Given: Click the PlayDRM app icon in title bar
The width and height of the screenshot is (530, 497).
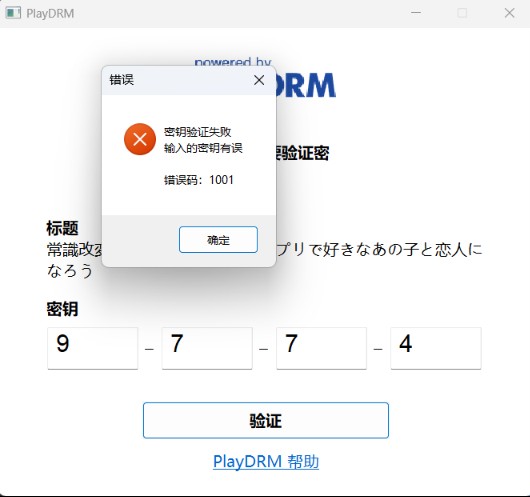Looking at the screenshot, I should pyautogui.click(x=13, y=13).
